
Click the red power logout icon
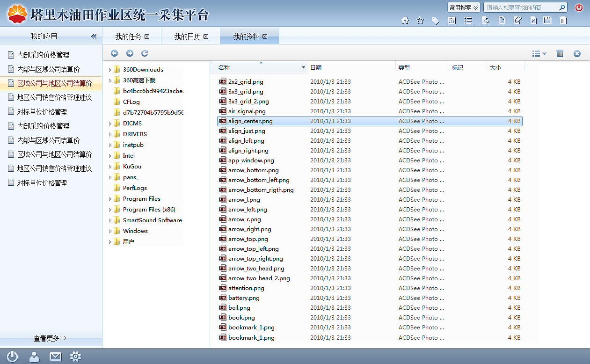579,7
